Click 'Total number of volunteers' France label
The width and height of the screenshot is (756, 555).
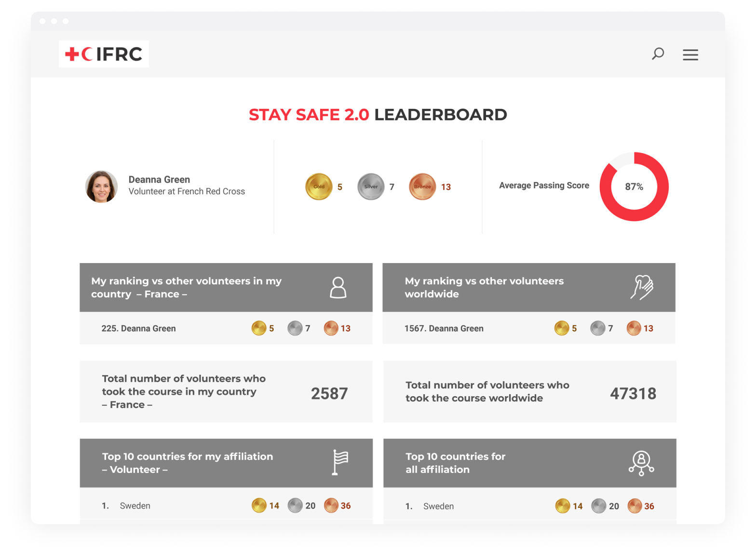click(x=184, y=392)
